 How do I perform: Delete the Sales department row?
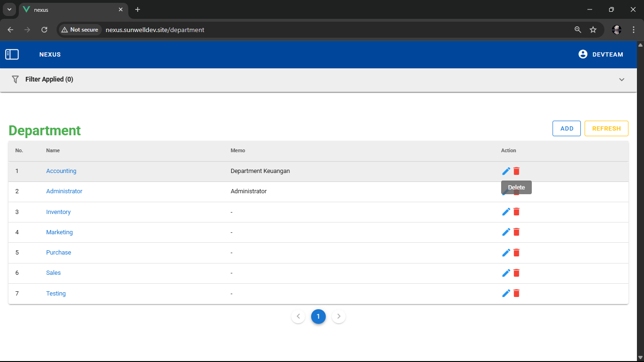point(517,273)
